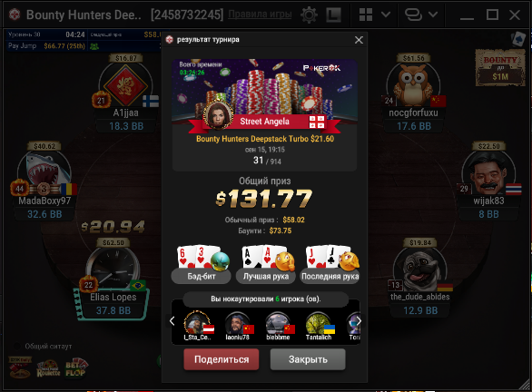The height and width of the screenshot is (392, 532).
Task: Click the Bounty $1M badge
Action: point(500,68)
